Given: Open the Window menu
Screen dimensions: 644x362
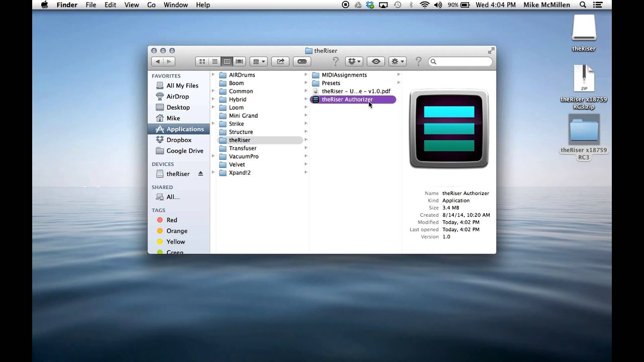Looking at the screenshot, I should click(176, 5).
